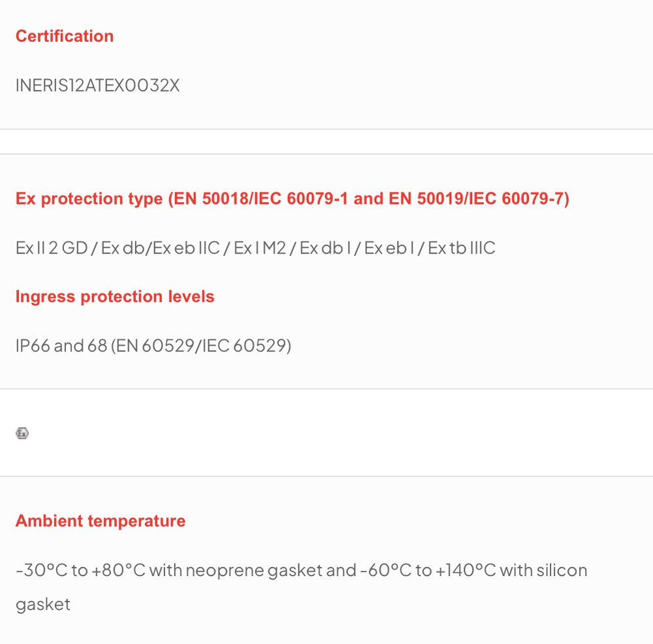Click the Ex protection type heading

293,199
